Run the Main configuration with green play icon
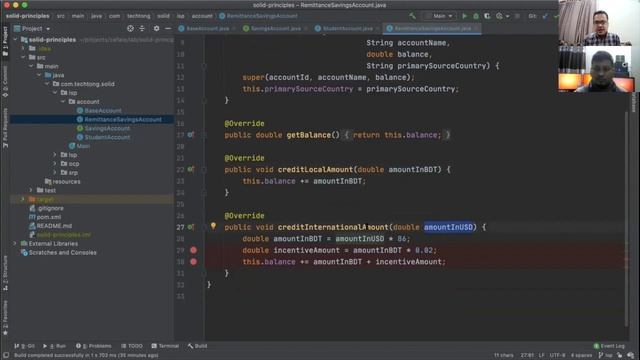 pyautogui.click(x=464, y=16)
